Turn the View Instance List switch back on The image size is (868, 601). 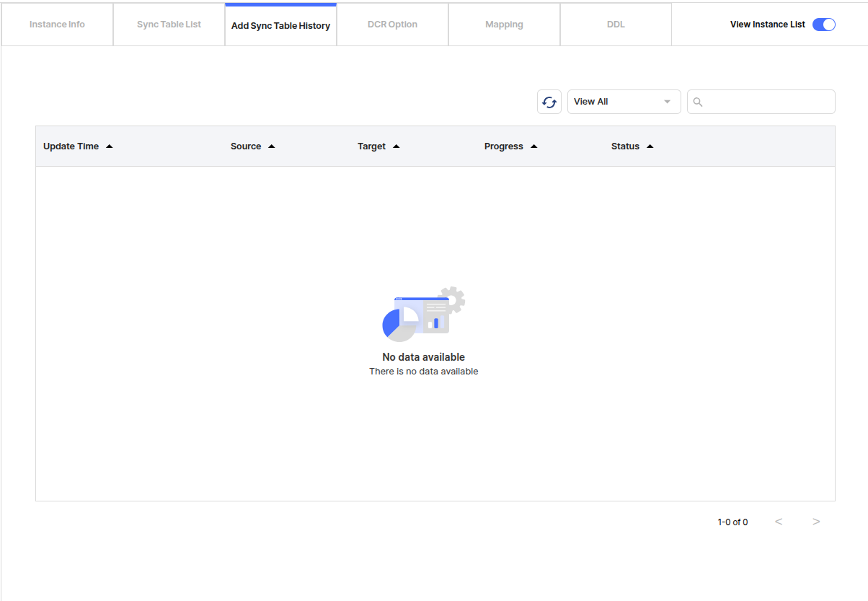pos(823,24)
